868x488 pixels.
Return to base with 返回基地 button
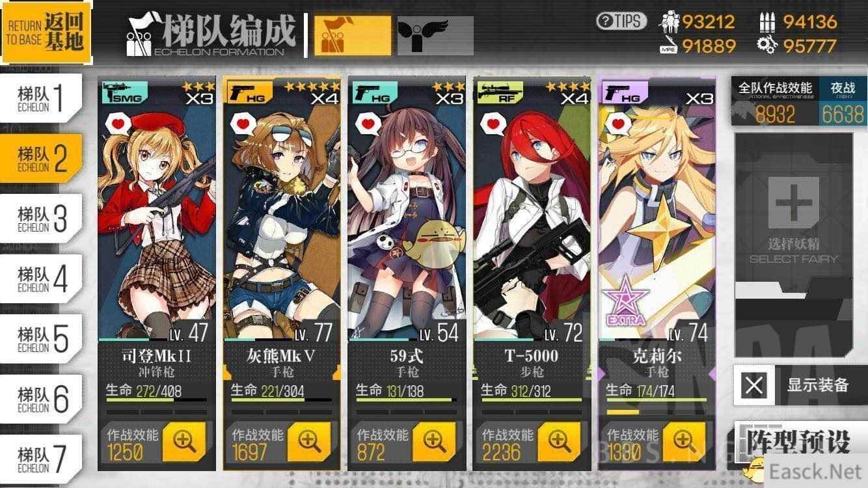coord(46,33)
